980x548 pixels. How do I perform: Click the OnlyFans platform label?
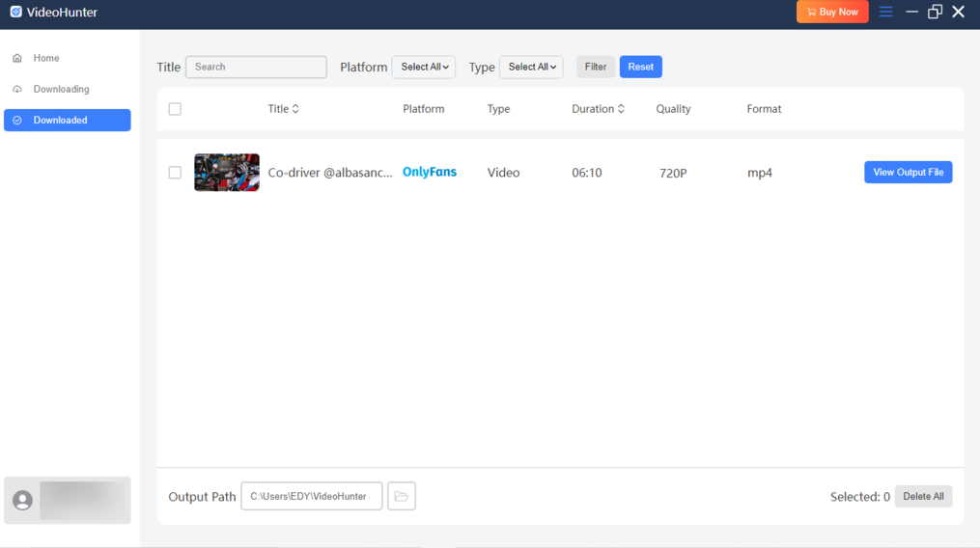(x=430, y=172)
